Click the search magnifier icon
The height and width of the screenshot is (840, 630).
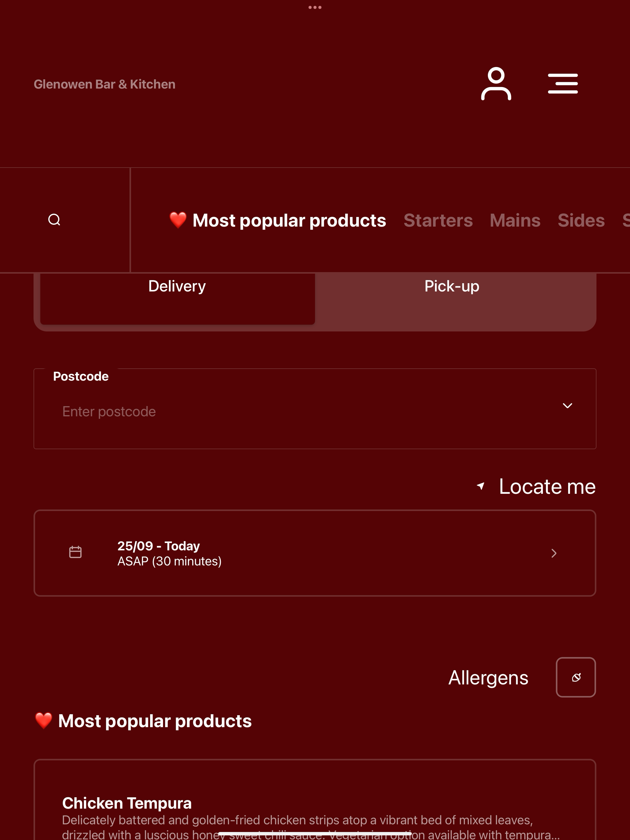[x=54, y=220]
